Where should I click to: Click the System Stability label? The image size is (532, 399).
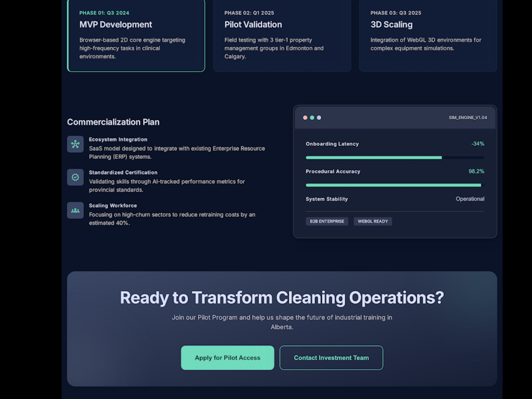click(327, 199)
